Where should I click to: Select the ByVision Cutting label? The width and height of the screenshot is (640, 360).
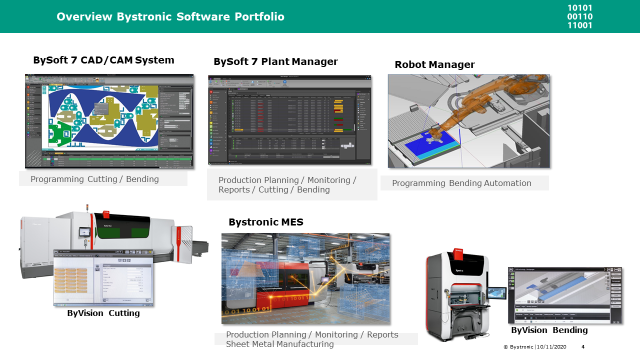[103, 313]
